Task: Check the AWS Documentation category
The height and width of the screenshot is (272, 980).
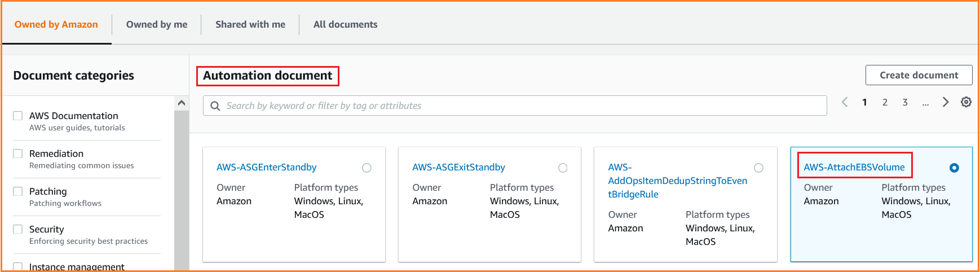Action: click(18, 116)
